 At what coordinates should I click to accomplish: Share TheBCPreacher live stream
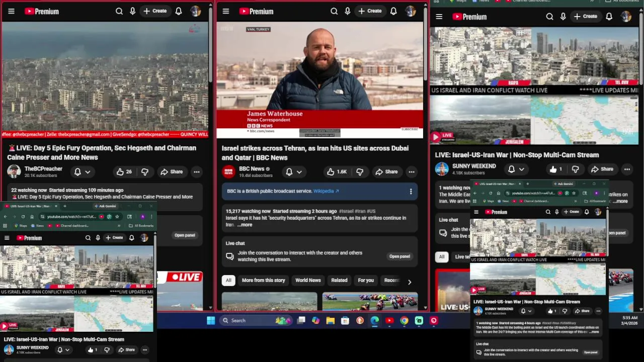coord(172,171)
